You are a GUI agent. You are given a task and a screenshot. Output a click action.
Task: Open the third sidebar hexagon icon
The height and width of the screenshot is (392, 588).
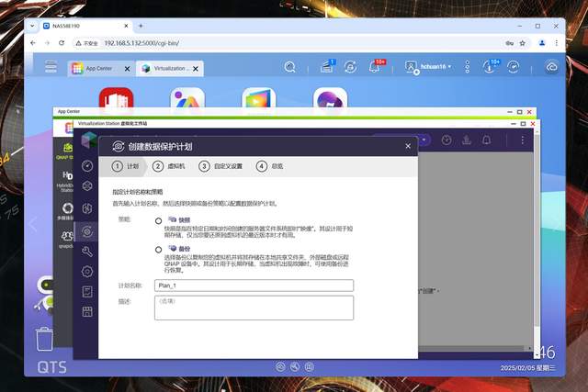click(x=87, y=208)
